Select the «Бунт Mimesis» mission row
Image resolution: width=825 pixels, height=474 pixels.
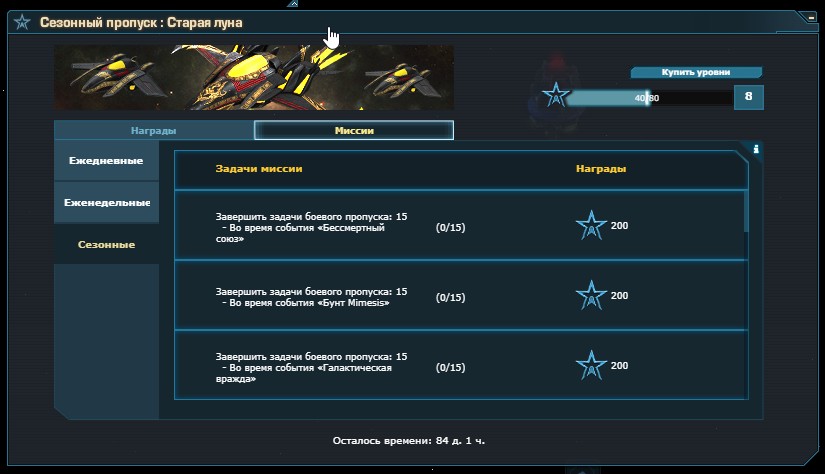(461, 296)
